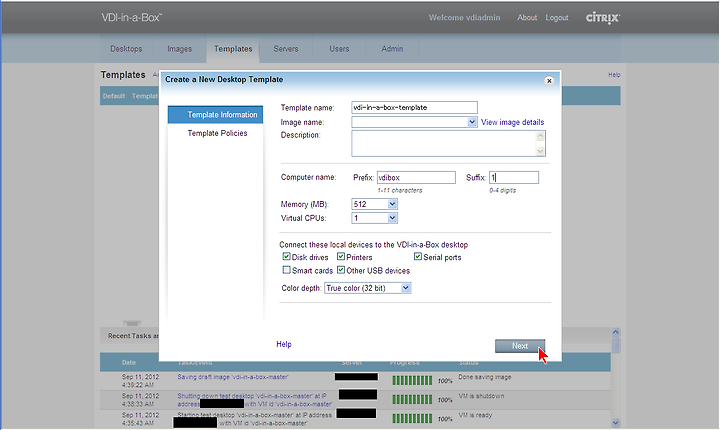
Task: Click the VDI-in-a-Box product title
Action: (131, 17)
